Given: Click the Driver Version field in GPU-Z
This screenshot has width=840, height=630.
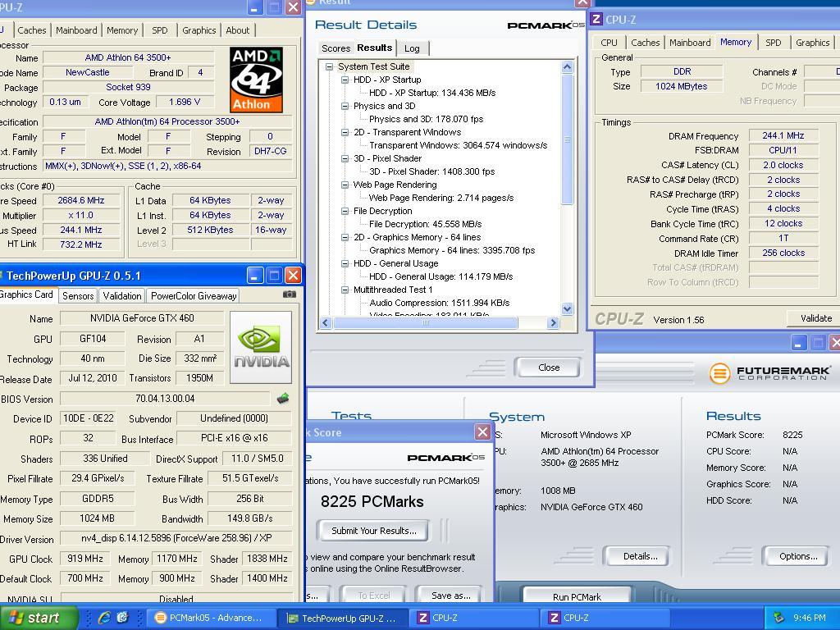Looking at the screenshot, I should coord(176,538).
